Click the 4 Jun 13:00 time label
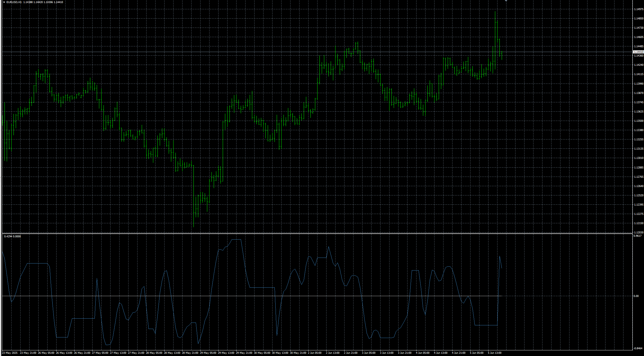 coord(441,353)
